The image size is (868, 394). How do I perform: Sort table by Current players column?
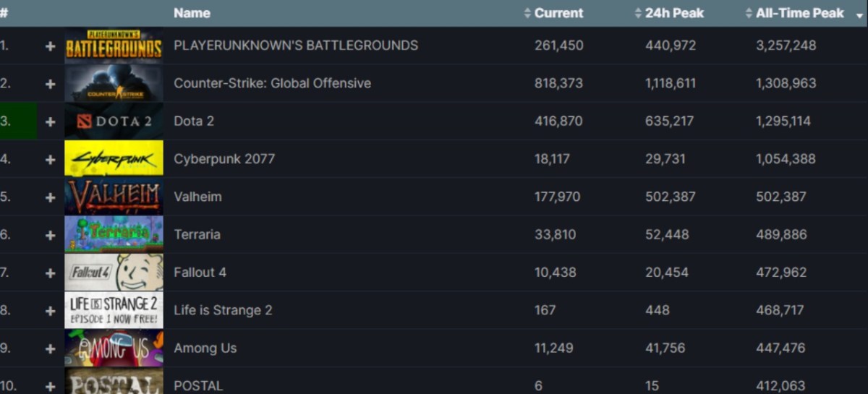click(x=558, y=13)
